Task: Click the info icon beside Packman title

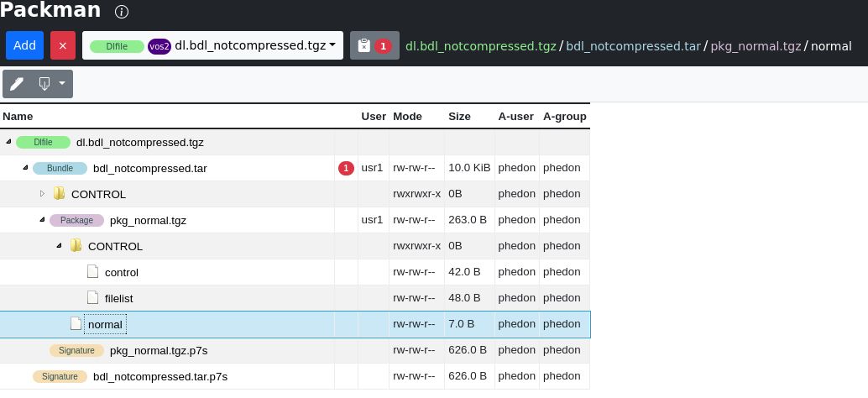Action: 121,12
